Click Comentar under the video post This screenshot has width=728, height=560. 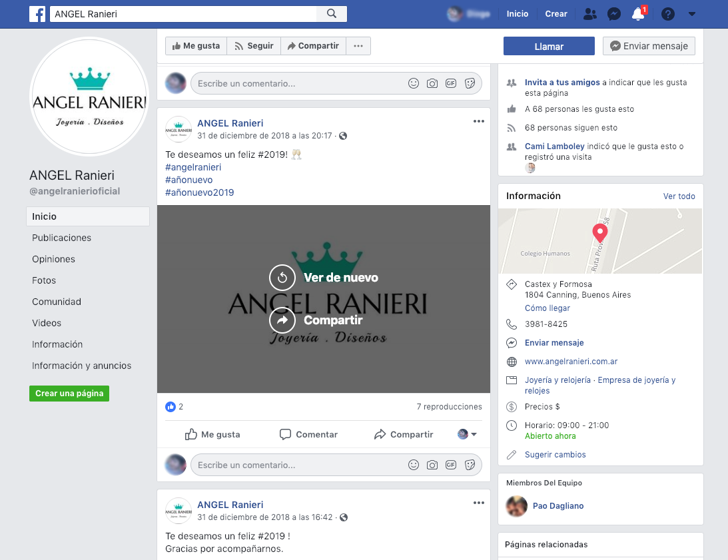point(308,434)
